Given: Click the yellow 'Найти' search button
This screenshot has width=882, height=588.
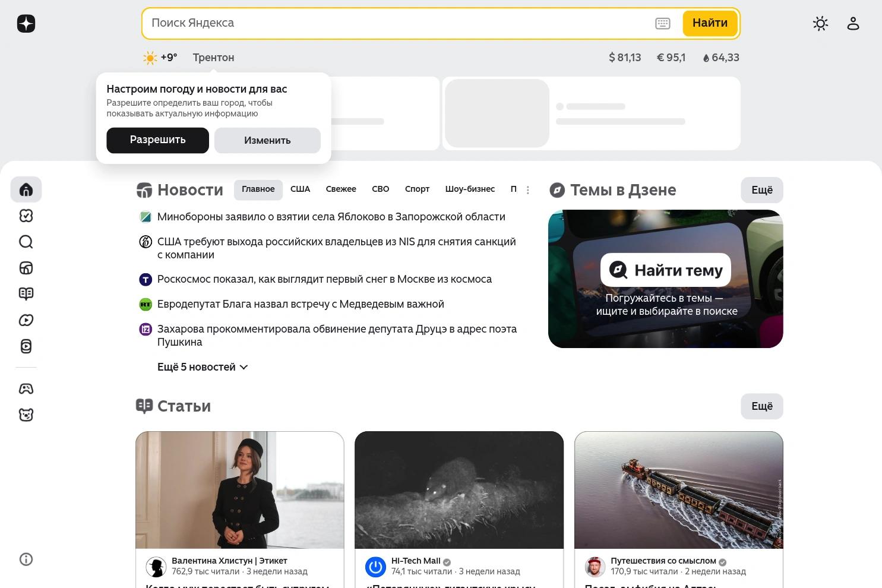Looking at the screenshot, I should tap(710, 23).
